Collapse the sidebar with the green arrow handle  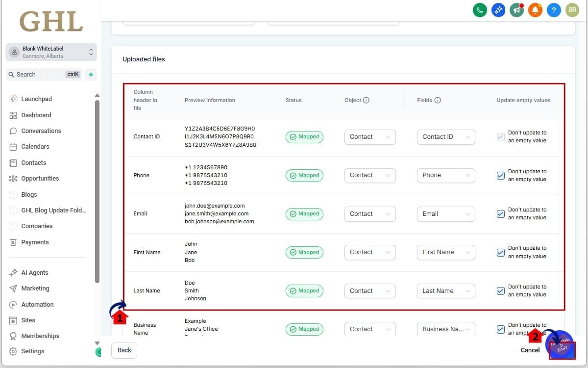click(98, 352)
